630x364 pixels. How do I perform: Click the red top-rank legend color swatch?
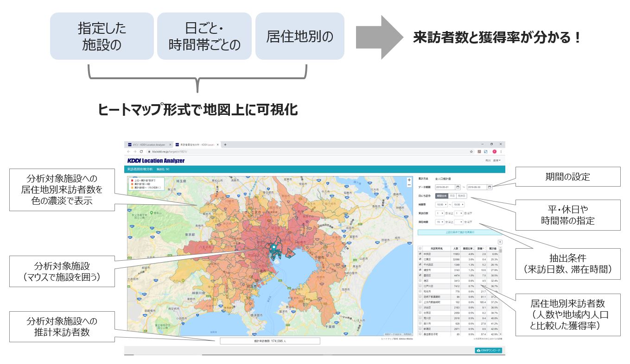tap(133, 179)
